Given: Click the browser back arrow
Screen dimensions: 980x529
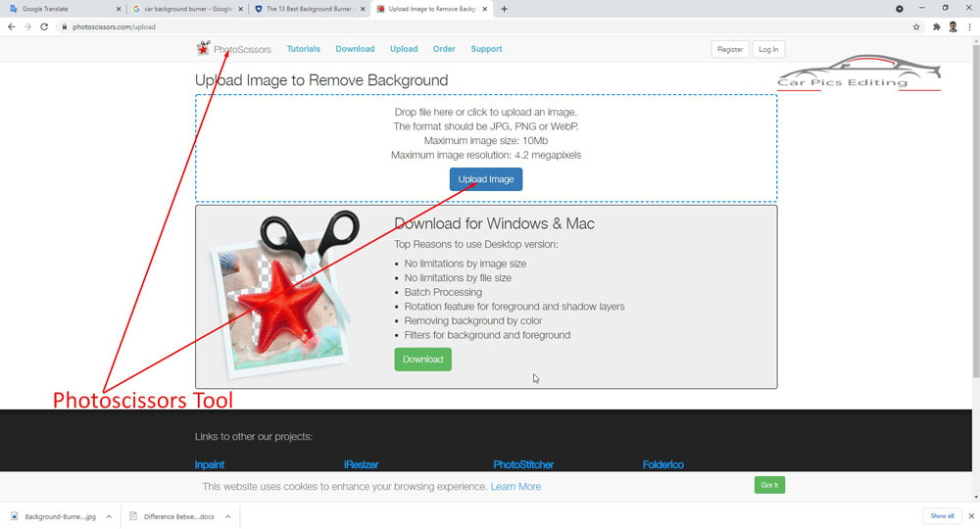Looking at the screenshot, I should (x=11, y=26).
